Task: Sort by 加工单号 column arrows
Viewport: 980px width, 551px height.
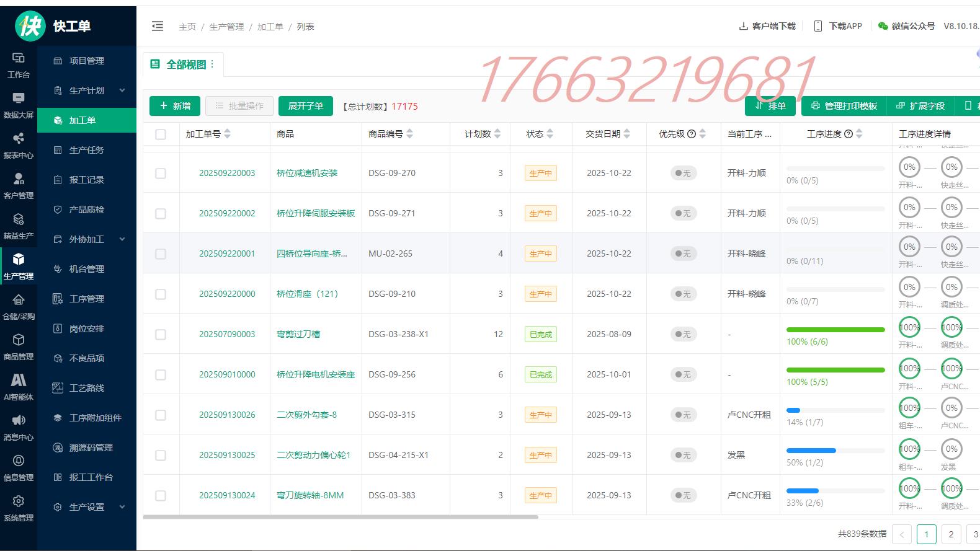Action: tap(227, 134)
